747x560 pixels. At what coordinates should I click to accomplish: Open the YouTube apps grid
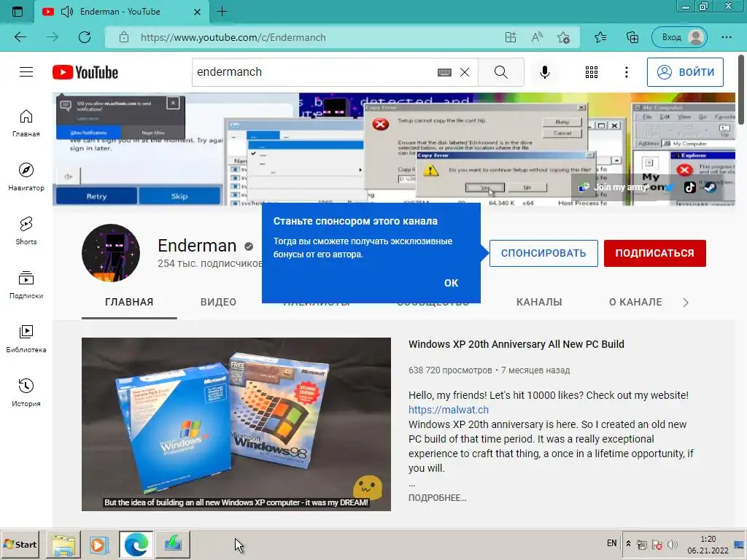pyautogui.click(x=591, y=72)
